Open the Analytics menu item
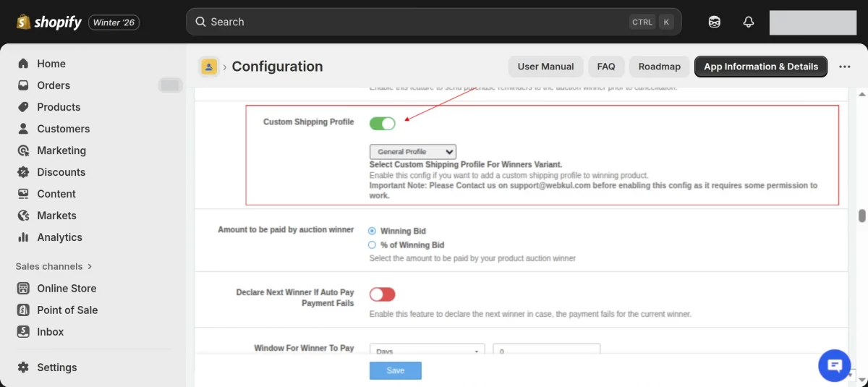 [x=59, y=237]
